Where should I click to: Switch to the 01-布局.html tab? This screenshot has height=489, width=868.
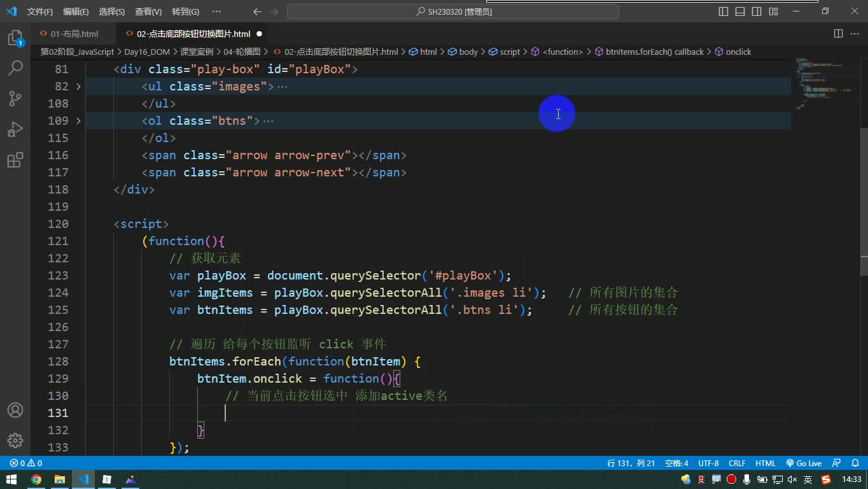click(x=74, y=34)
